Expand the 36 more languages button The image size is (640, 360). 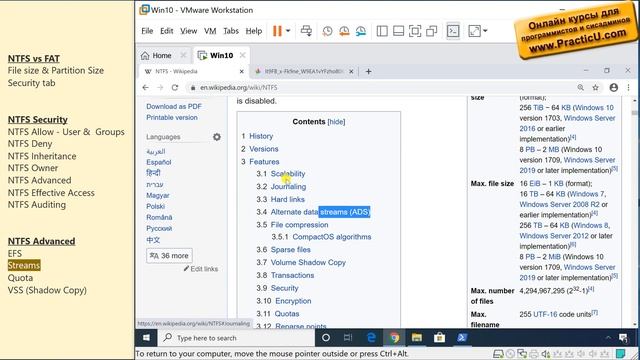coord(169,256)
